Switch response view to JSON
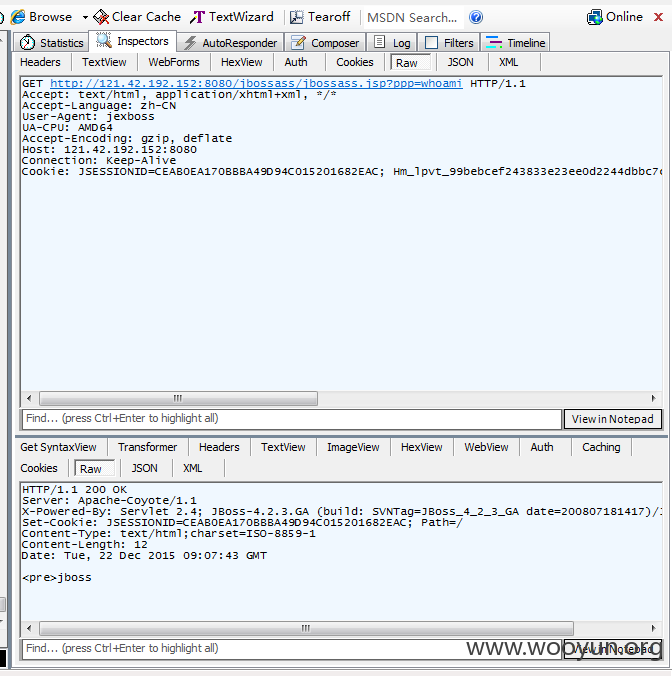 pos(144,469)
